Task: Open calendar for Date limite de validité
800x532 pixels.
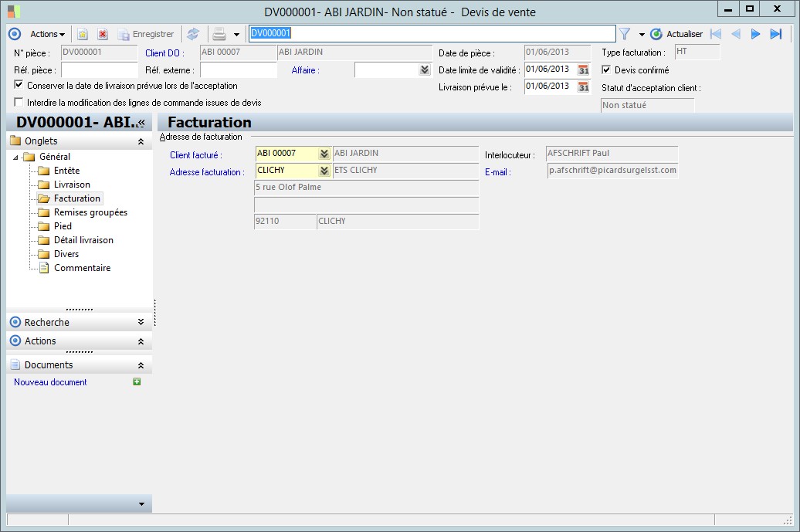Action: 584,69
